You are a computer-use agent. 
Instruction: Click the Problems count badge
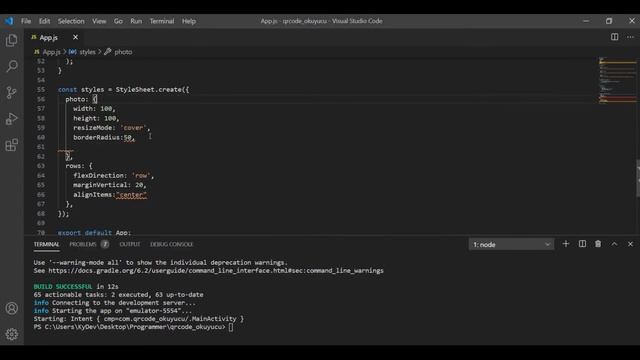pyautogui.click(x=105, y=244)
